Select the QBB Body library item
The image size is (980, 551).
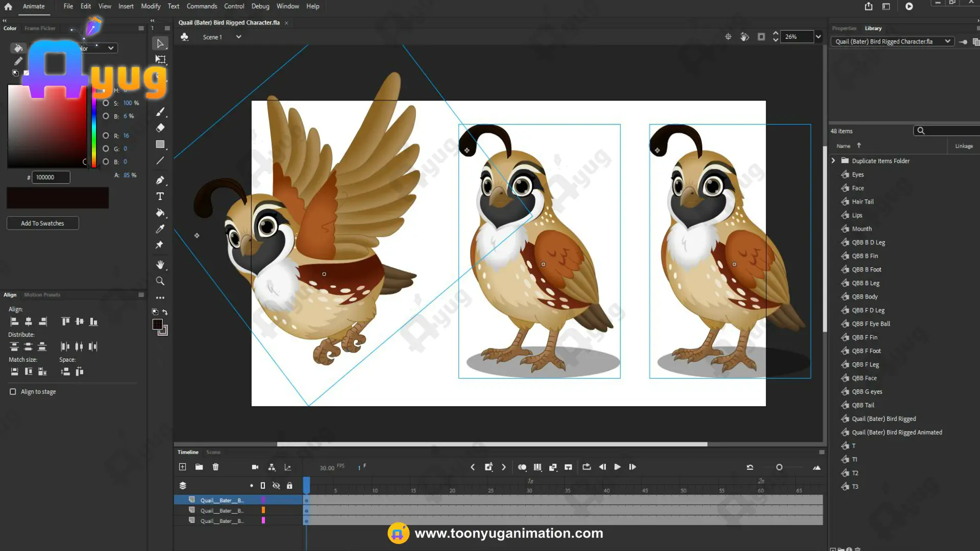click(x=864, y=296)
